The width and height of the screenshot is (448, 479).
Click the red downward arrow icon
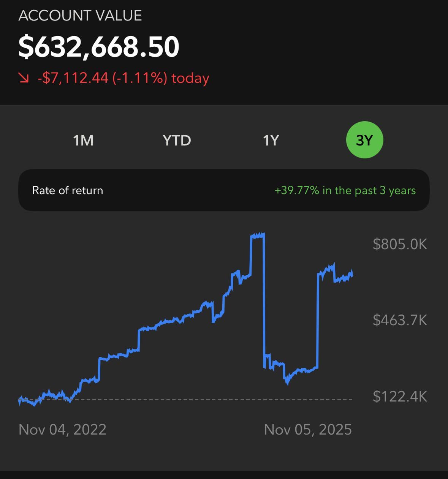pos(24,78)
